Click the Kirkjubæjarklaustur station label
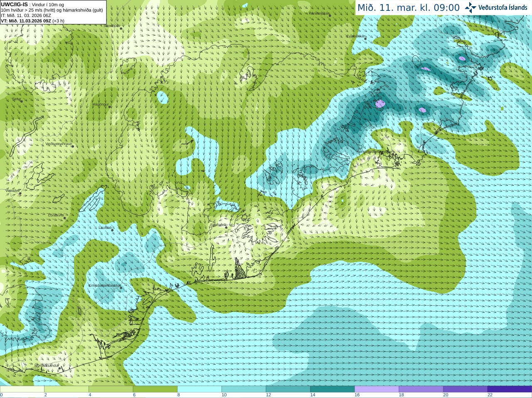Image resolution: width=532 pixels, height=398 pixels. [105, 285]
